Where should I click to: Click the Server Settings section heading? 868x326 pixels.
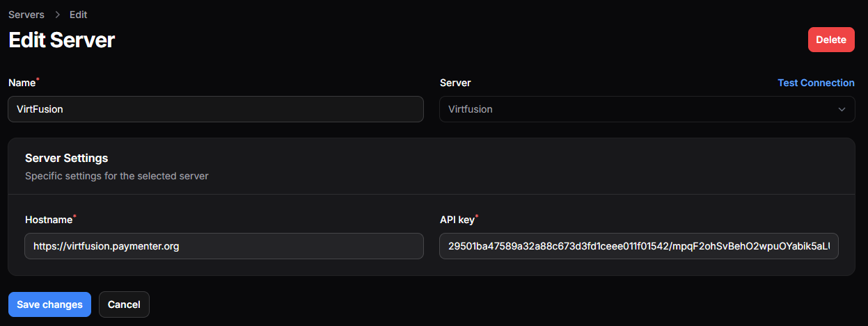point(66,158)
